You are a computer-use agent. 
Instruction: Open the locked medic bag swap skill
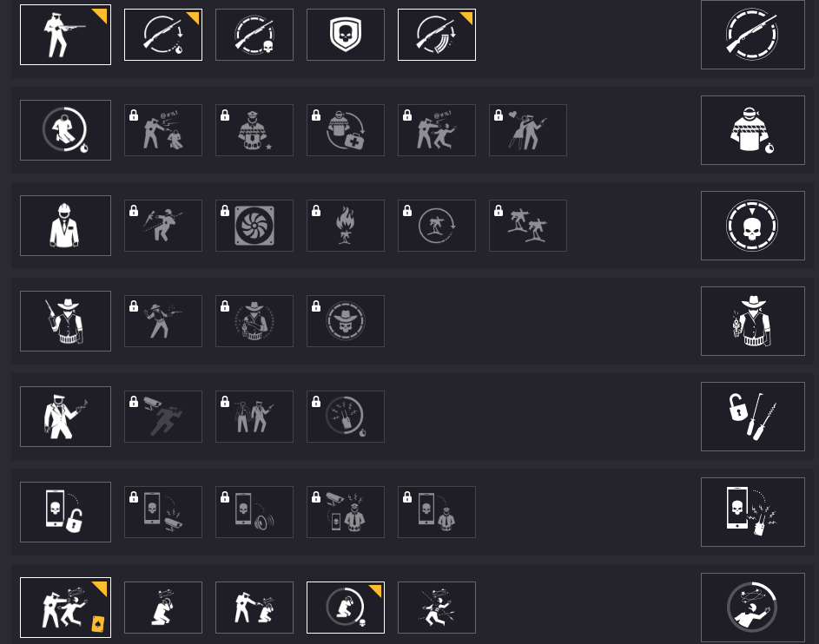pos(346,130)
